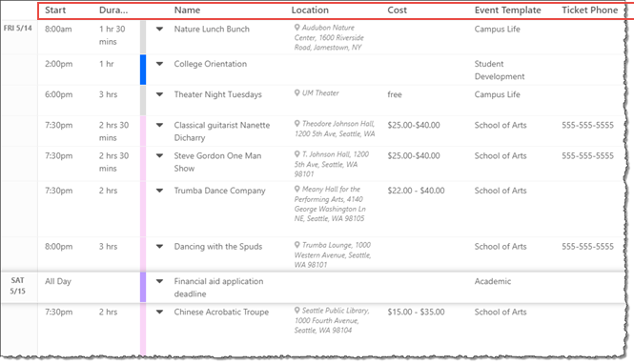The height and width of the screenshot is (364, 634).
Task: Sort by the Cost column header
Action: (397, 10)
